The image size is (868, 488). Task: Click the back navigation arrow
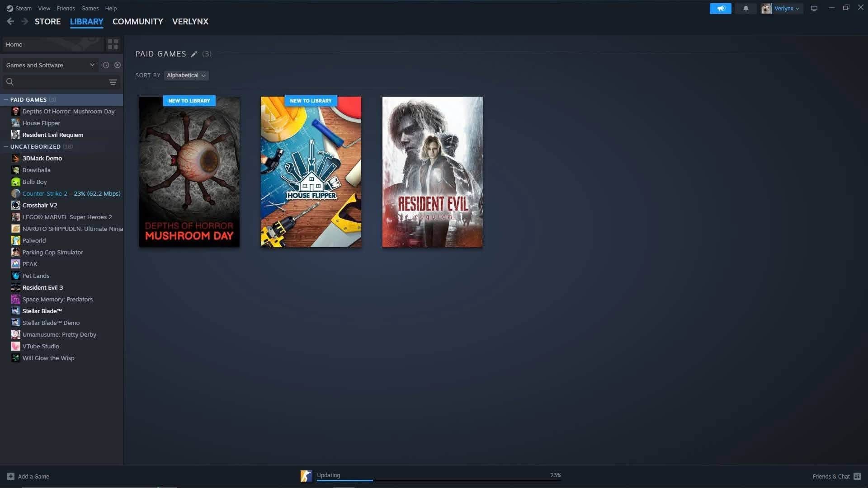[x=10, y=21]
